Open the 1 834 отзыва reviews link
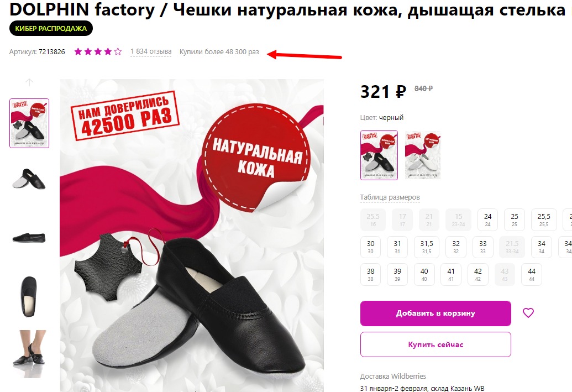The height and width of the screenshot is (392, 572). (151, 52)
